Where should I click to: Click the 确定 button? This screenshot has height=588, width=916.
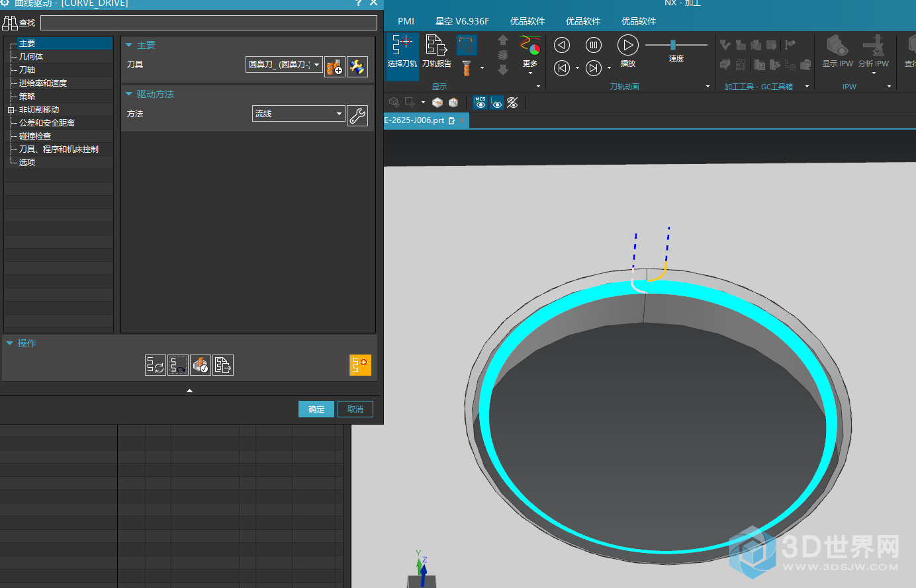[316, 409]
